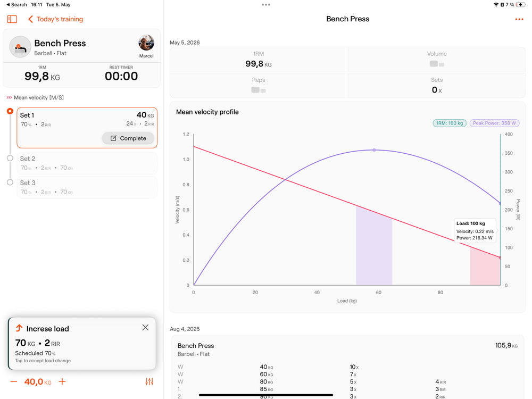This screenshot has height=399, width=532.
Task: Tap the battery status icon
Action: point(520,4)
